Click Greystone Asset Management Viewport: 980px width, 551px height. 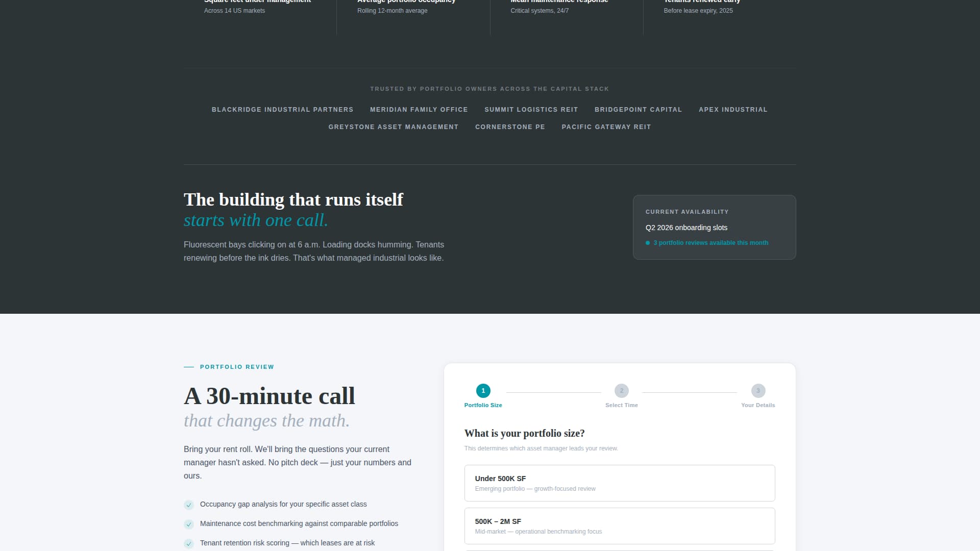coord(394,127)
